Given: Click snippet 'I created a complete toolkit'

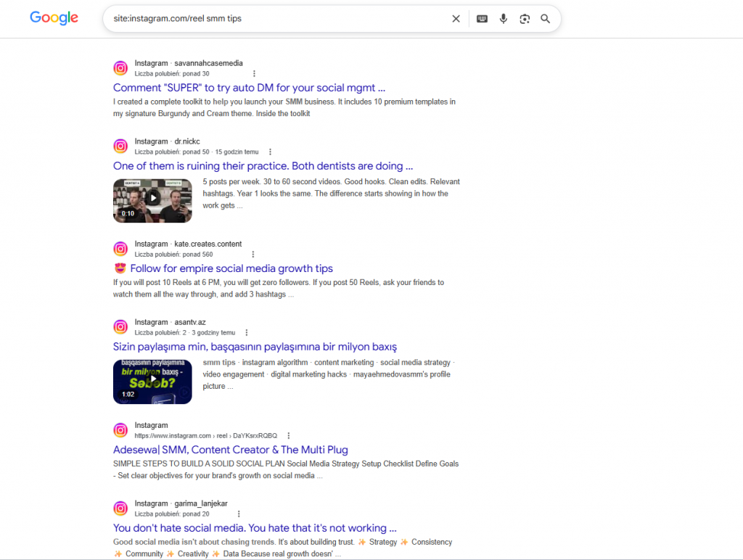Looking at the screenshot, I should click(x=284, y=107).
